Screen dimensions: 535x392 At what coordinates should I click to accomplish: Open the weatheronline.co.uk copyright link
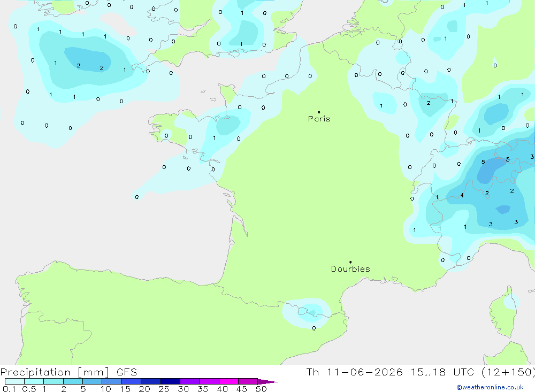click(x=490, y=387)
